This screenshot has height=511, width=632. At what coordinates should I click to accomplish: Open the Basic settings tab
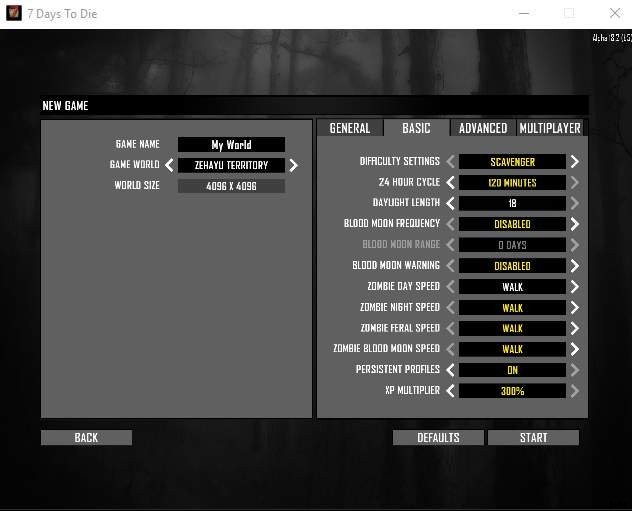pos(416,128)
